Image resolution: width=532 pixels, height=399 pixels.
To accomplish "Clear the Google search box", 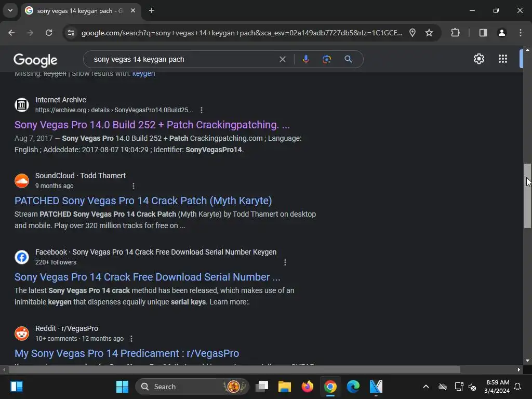I will 282,59.
